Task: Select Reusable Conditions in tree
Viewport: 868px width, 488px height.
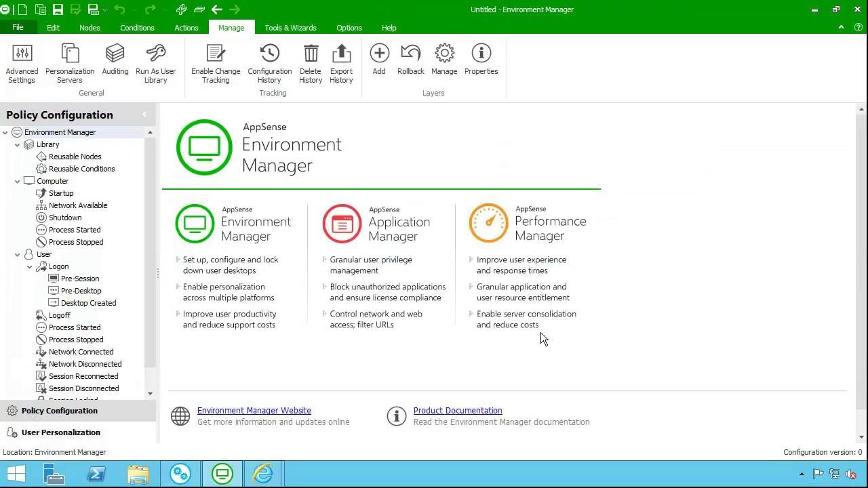Action: click(x=81, y=169)
